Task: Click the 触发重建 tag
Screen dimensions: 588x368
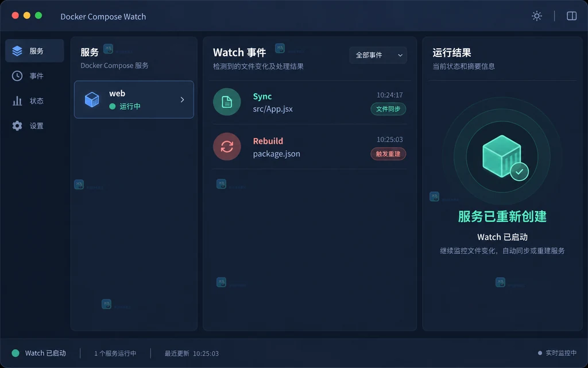Action: pyautogui.click(x=388, y=154)
